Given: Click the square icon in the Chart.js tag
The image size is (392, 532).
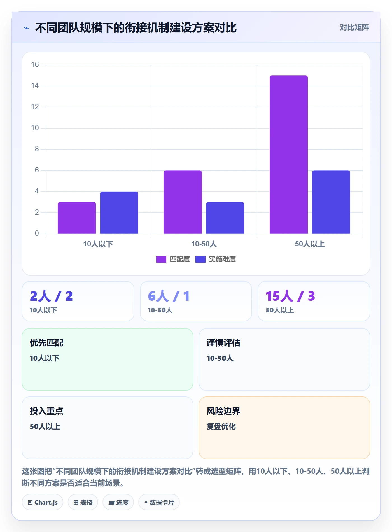Looking at the screenshot, I should 30,502.
